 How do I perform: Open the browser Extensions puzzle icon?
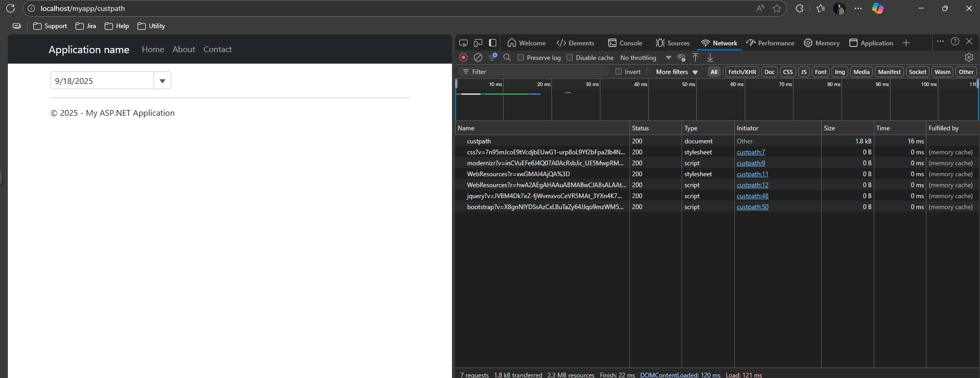click(799, 8)
